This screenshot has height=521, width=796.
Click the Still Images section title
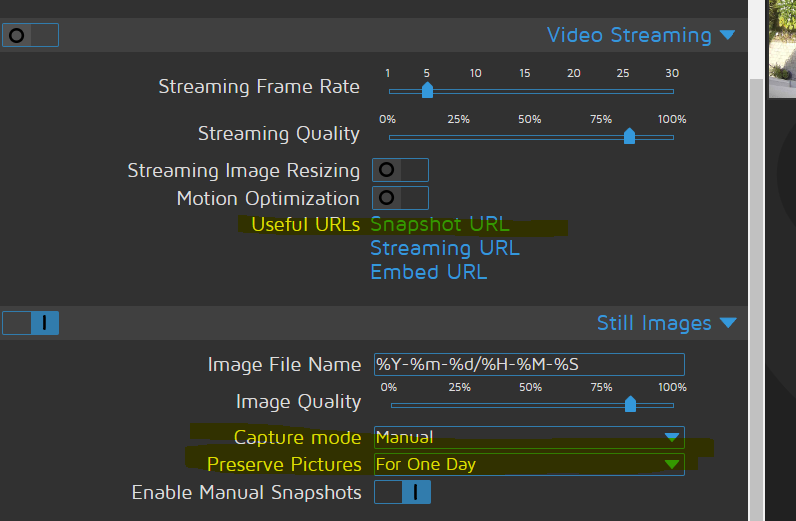click(654, 323)
